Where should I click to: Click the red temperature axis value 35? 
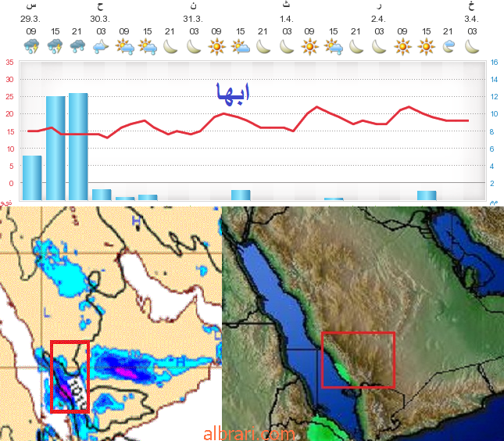click(x=9, y=63)
